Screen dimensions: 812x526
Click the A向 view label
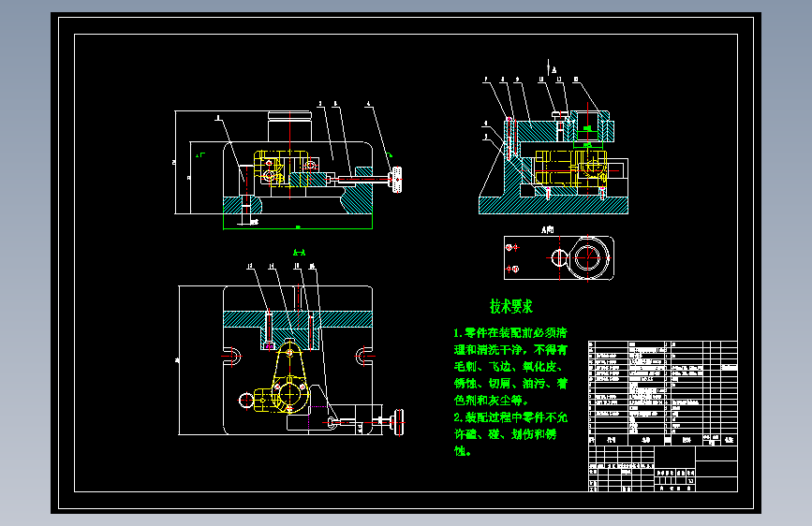coord(547,229)
